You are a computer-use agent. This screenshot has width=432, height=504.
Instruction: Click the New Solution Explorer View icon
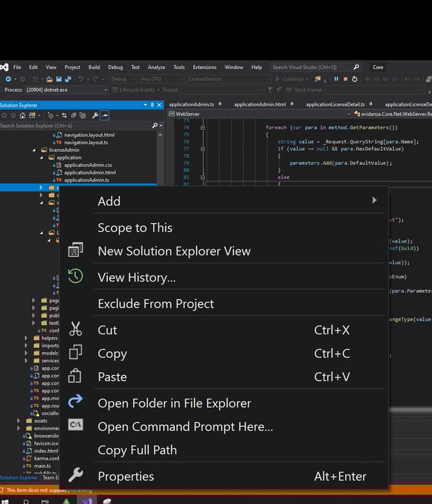[x=76, y=250]
